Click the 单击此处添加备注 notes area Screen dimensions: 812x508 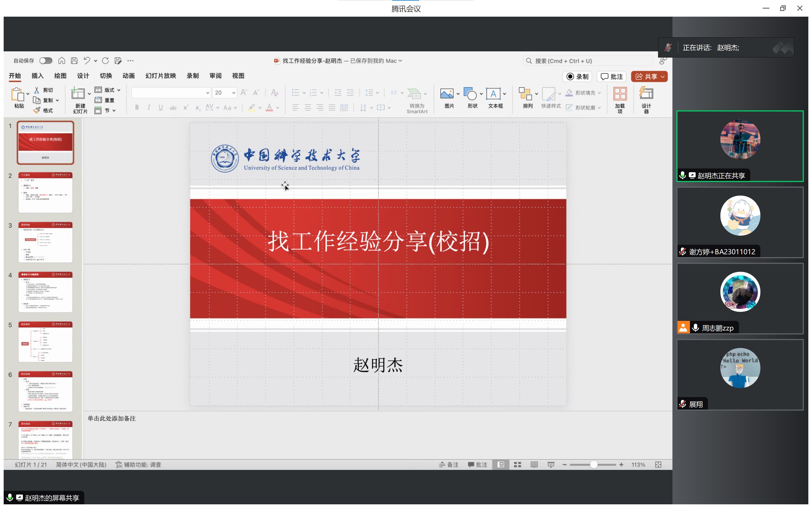(x=111, y=418)
